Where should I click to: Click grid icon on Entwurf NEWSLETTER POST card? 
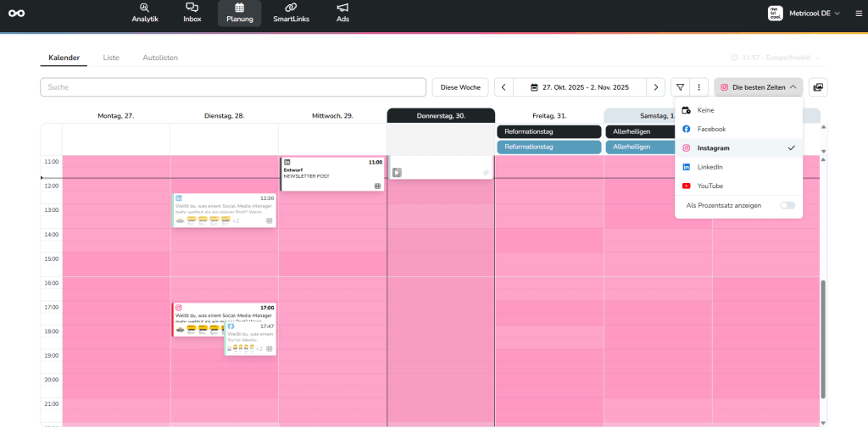(377, 186)
